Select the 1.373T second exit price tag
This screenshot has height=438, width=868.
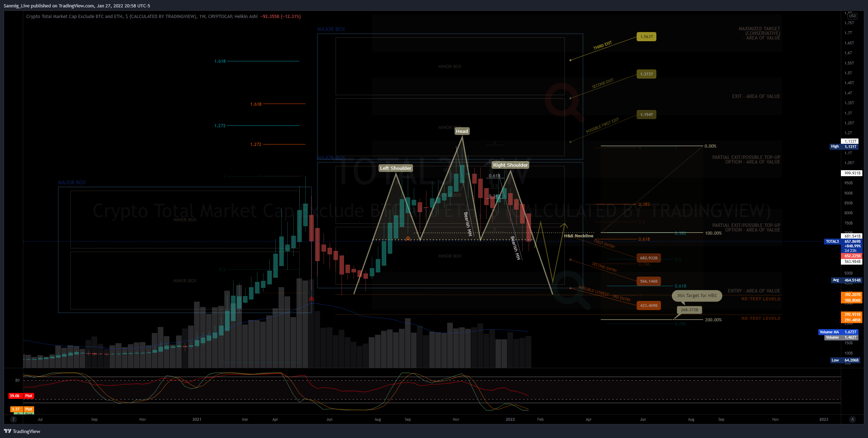pos(647,74)
